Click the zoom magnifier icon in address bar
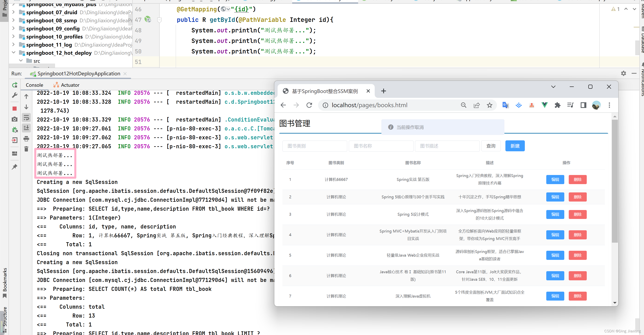644x335 pixels. [x=464, y=105]
